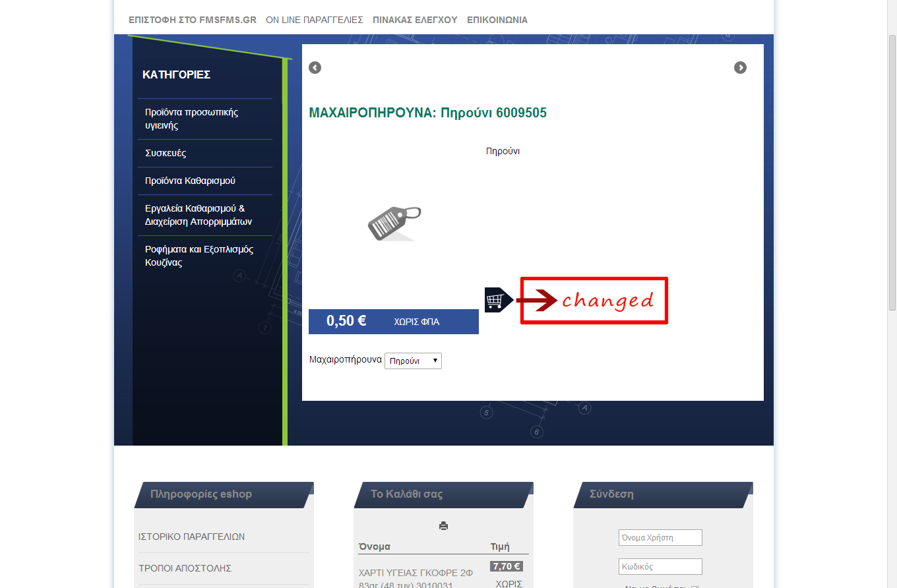
Task: Click the page vertical scrollbar
Action: coord(892,294)
